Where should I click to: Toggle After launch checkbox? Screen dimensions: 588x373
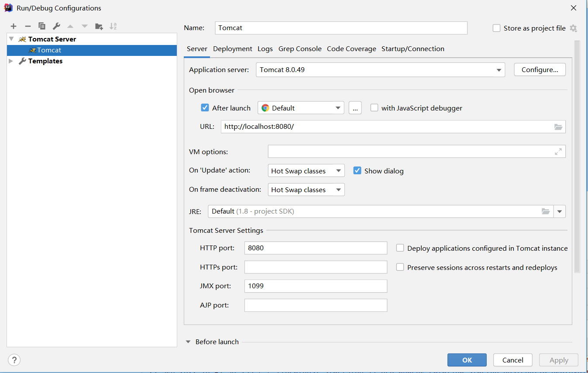click(205, 107)
